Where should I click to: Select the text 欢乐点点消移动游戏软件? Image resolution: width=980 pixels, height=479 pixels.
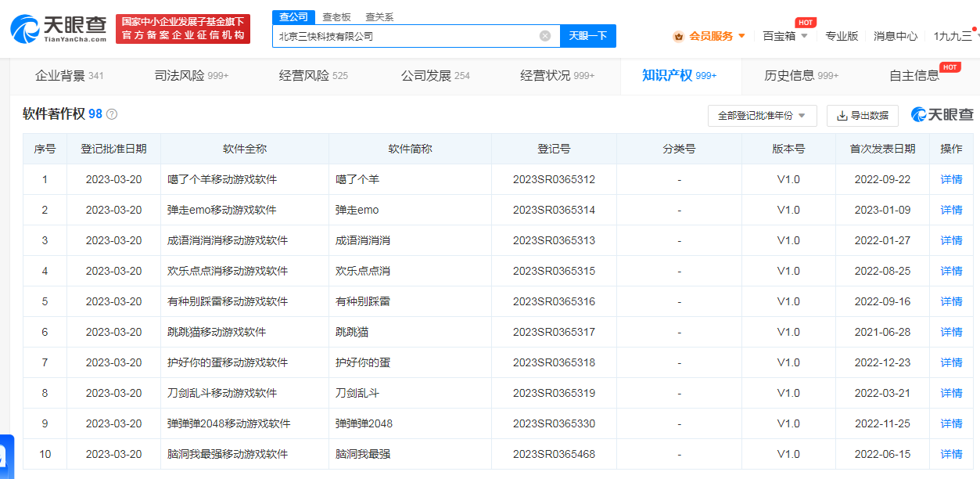click(228, 271)
